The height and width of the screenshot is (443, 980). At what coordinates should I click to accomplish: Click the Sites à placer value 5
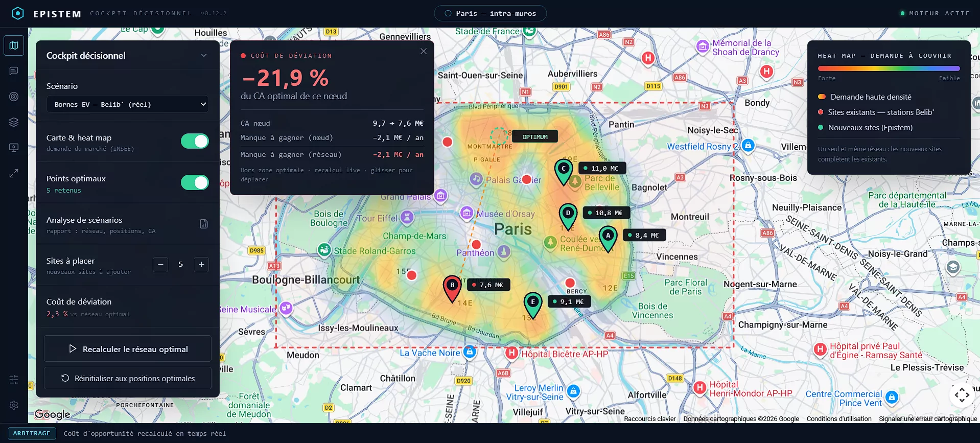[x=181, y=264]
